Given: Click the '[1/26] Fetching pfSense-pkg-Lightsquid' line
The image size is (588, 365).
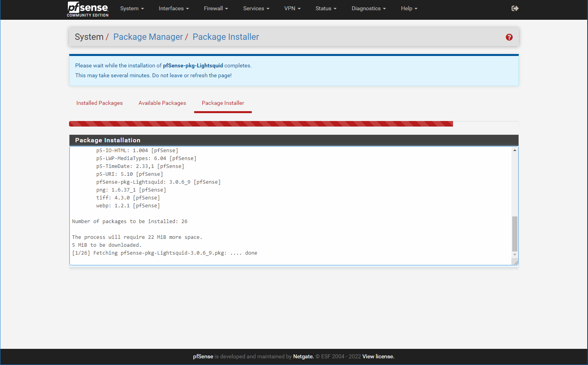Looking at the screenshot, I should click(x=165, y=253).
